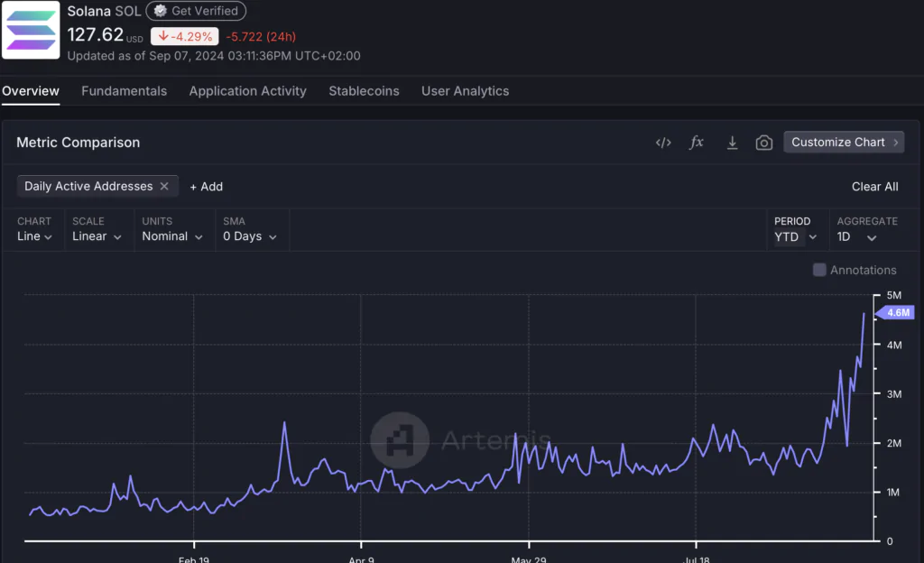Click the Solana SOL name text
Image resolution: width=924 pixels, height=563 pixels.
click(104, 11)
